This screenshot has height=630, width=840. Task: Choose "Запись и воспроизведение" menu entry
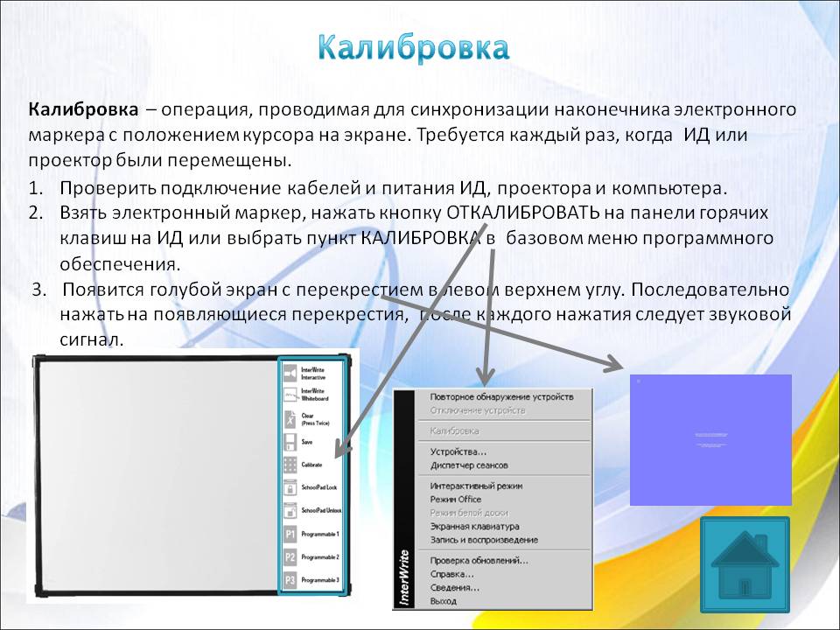(x=484, y=540)
